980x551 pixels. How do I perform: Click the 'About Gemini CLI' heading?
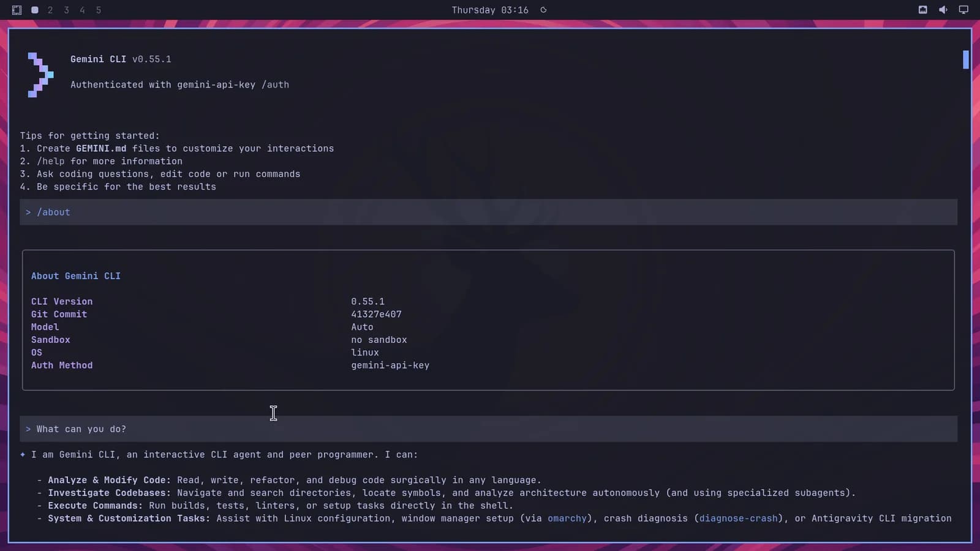(x=76, y=276)
